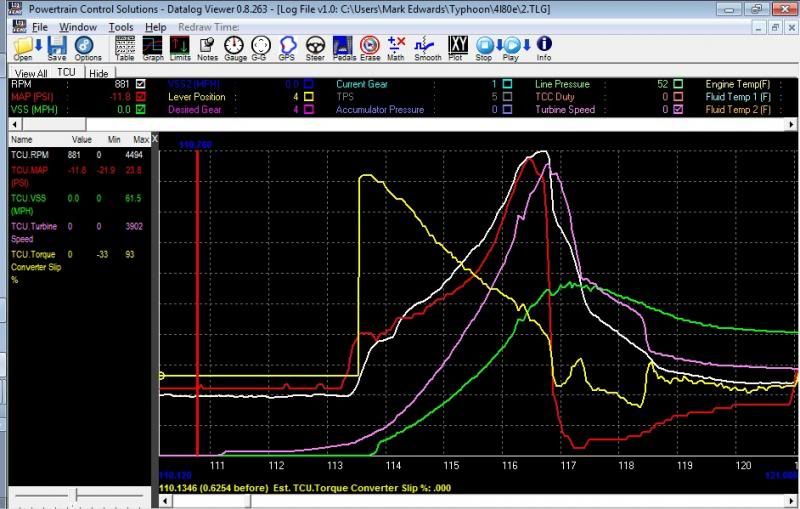Select TCU.Torque Converter Slip % row

(x=80, y=267)
